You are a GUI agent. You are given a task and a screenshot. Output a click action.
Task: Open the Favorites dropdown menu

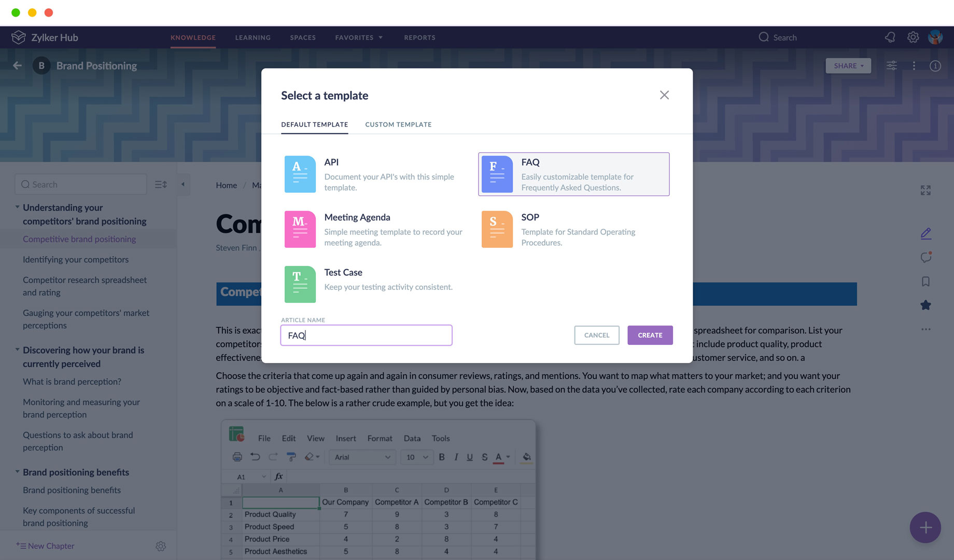[359, 38]
